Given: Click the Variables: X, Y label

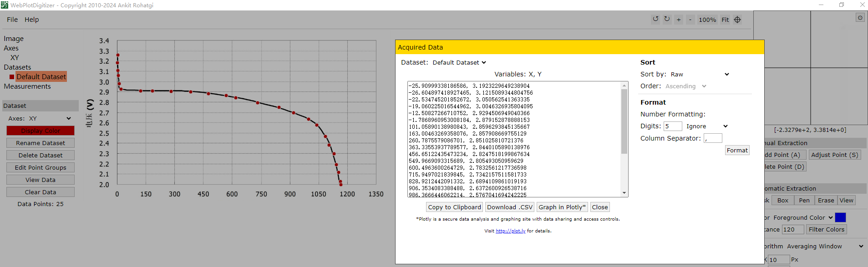Looking at the screenshot, I should [x=518, y=74].
